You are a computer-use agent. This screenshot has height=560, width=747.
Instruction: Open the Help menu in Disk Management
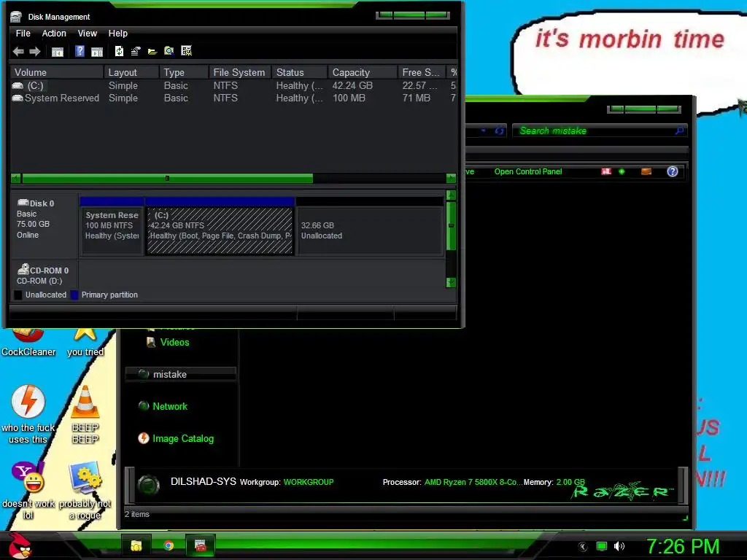coord(117,34)
